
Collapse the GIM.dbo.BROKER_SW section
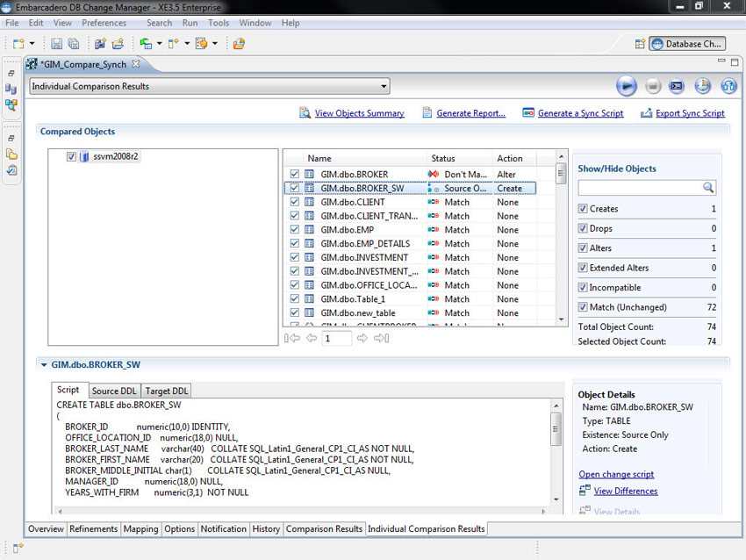[44, 365]
